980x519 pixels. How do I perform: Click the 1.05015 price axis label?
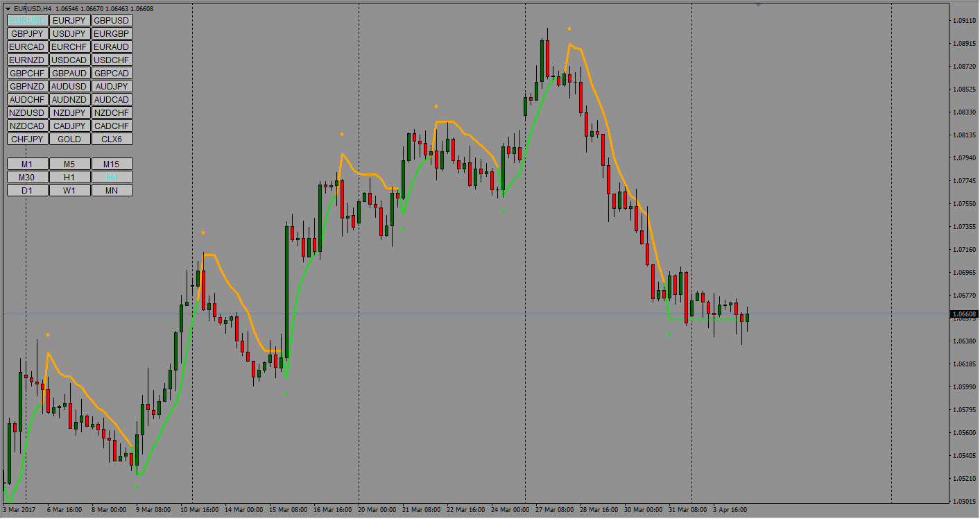tap(965, 501)
